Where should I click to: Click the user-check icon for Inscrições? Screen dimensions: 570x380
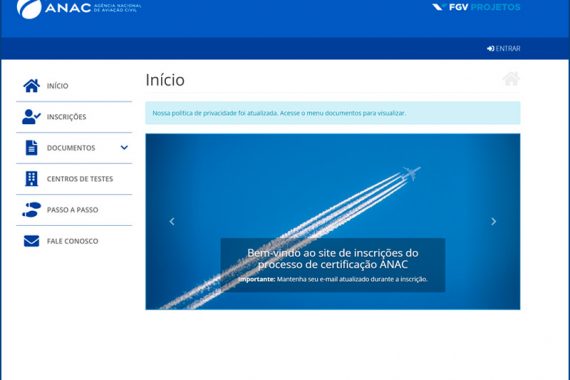click(31, 117)
